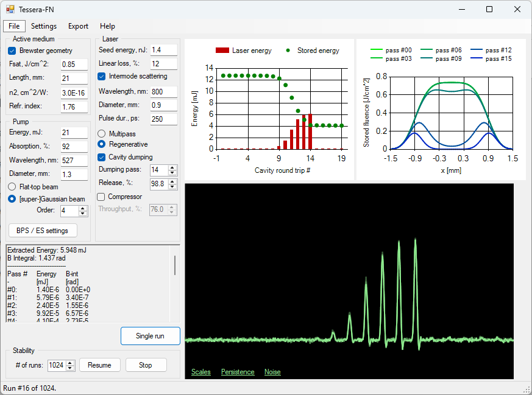Increase the Dumping pass value with up arrow
Viewport: 532px width, 395px height.
172,167
